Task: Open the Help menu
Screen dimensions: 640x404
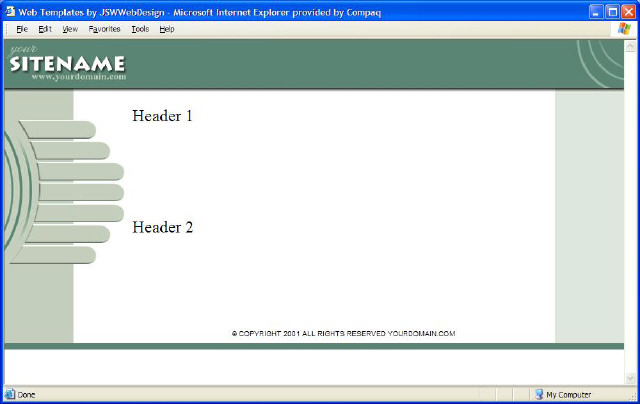Action: (167, 29)
